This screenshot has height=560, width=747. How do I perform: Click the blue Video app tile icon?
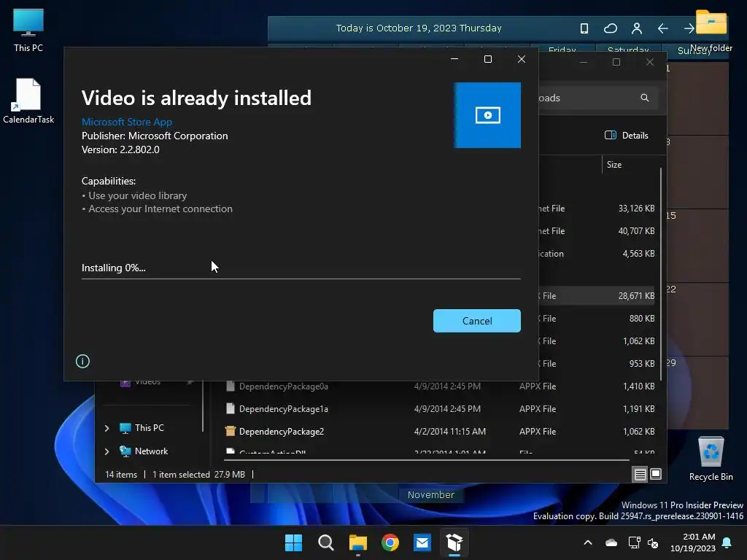point(487,115)
